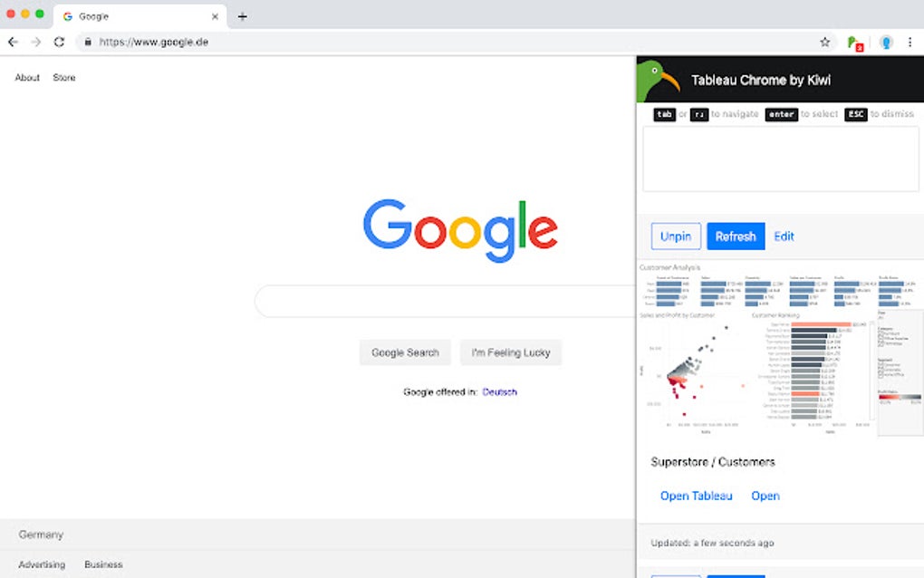Click the Google logo
This screenshot has height=578, width=924.
pyautogui.click(x=460, y=230)
